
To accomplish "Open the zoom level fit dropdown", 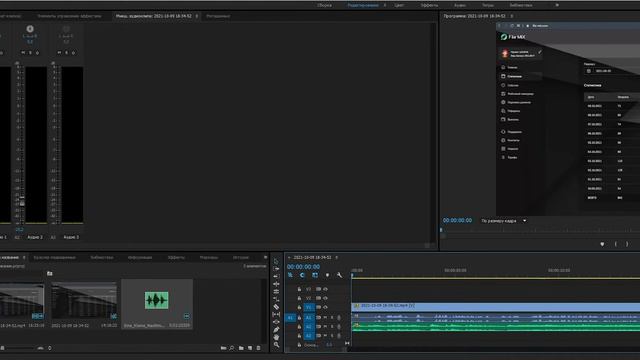I will point(524,221).
